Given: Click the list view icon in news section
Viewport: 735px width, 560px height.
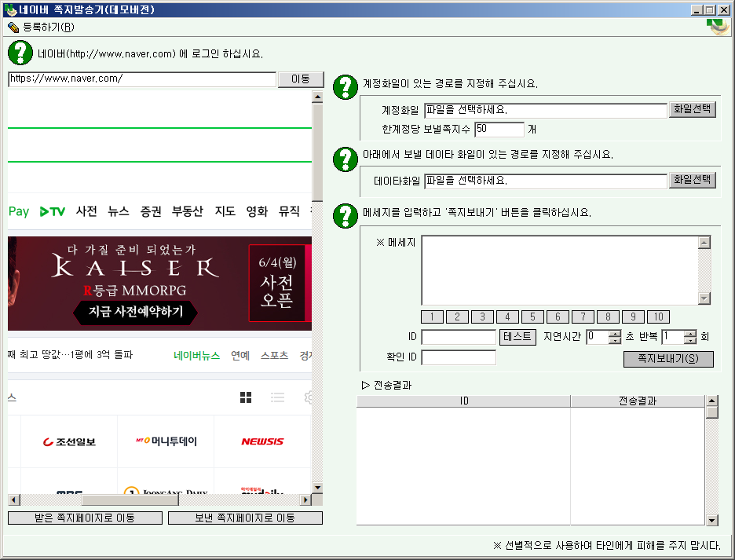Looking at the screenshot, I should (x=277, y=397).
